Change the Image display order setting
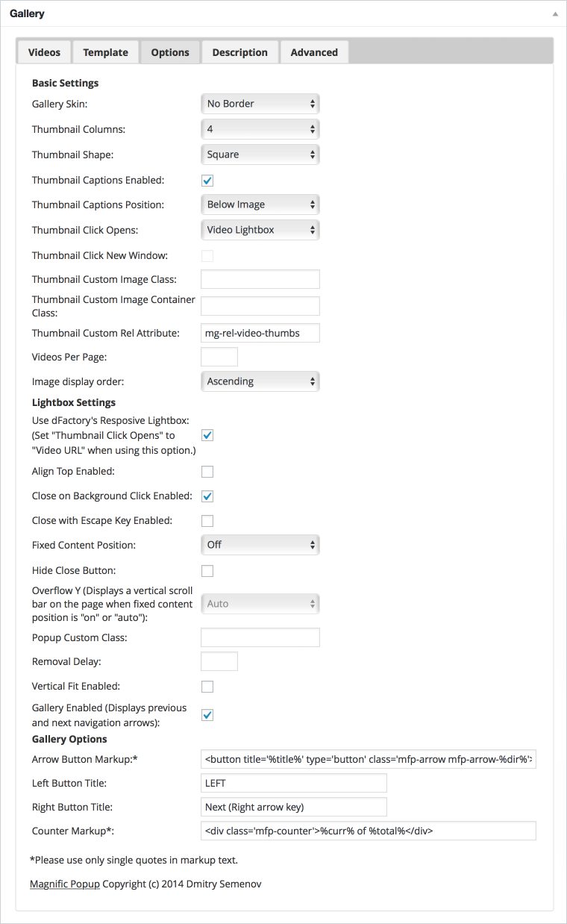Viewport: 567px width, 924px height. (x=260, y=381)
